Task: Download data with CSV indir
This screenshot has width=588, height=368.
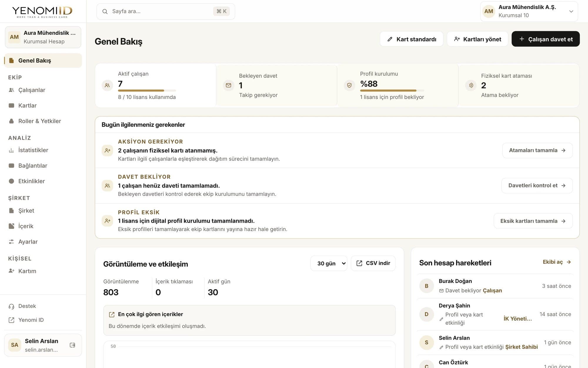Action: [373, 263]
